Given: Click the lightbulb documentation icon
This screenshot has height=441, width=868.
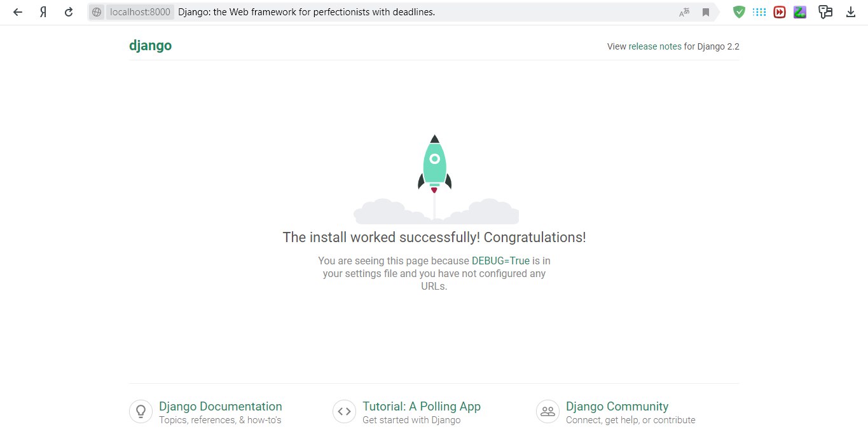Looking at the screenshot, I should click(141, 411).
